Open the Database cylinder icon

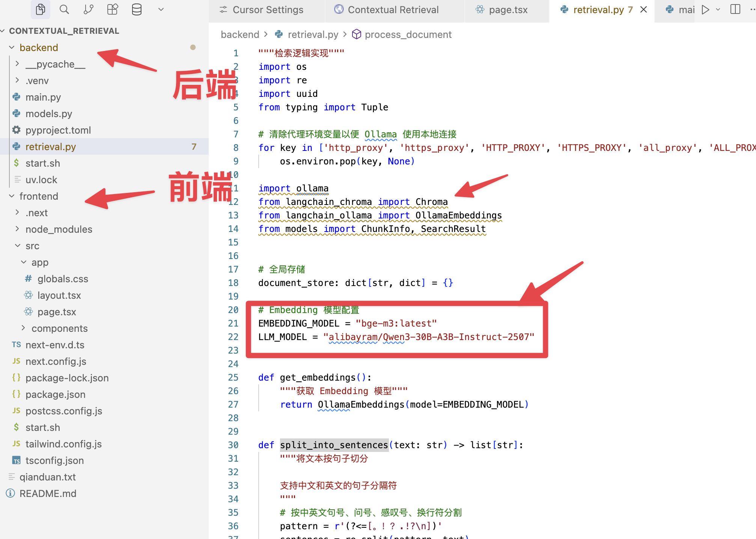point(137,9)
